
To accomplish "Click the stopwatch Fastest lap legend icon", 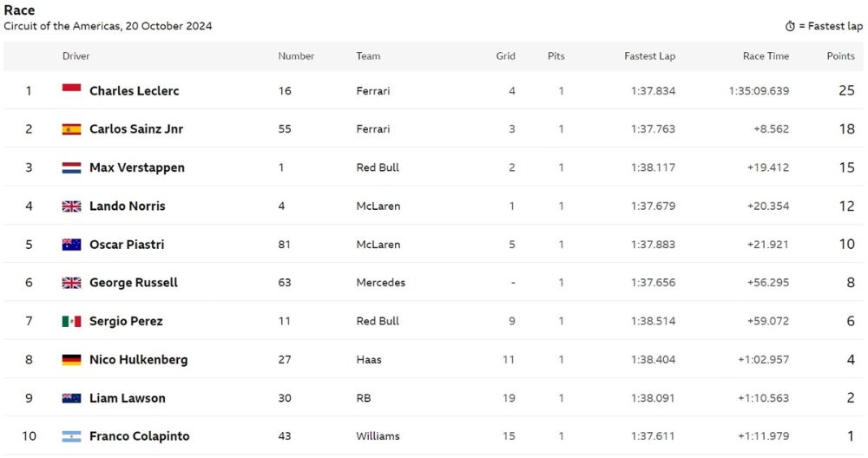I will [x=790, y=26].
